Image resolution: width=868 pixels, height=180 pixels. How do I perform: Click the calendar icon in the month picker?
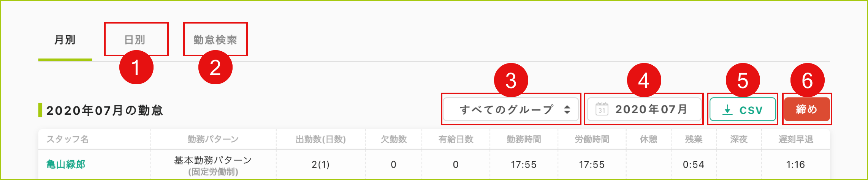(602, 109)
